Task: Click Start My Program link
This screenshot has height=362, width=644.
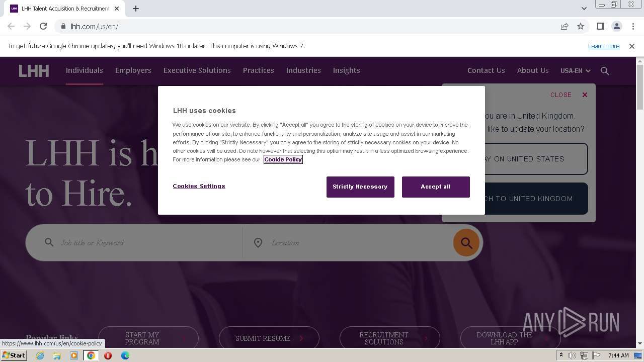Action: coord(148,338)
